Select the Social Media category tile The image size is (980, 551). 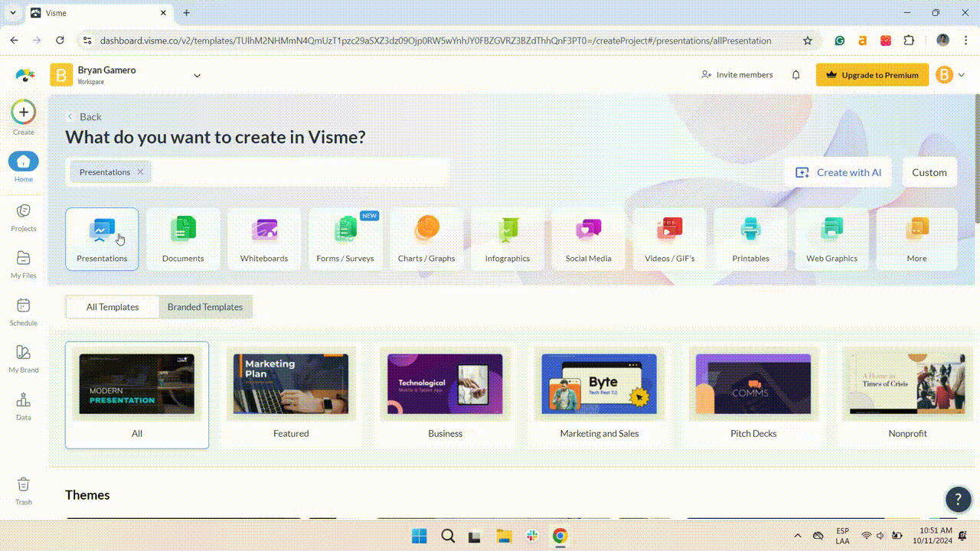point(589,240)
